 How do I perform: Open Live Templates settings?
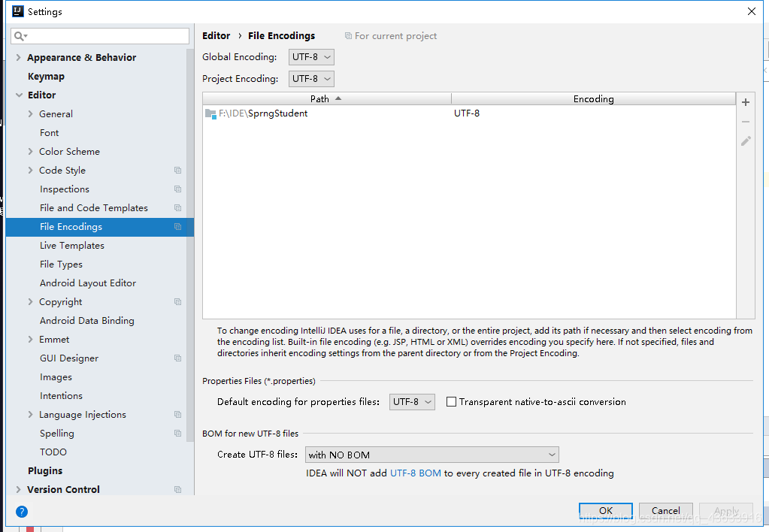coord(72,246)
